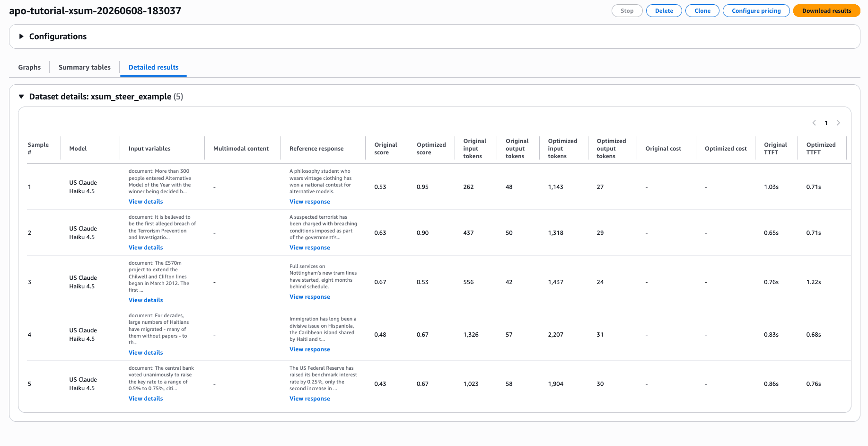Screen dimensions: 868x446
Task: View details for sample 1 input
Action: [146, 202]
